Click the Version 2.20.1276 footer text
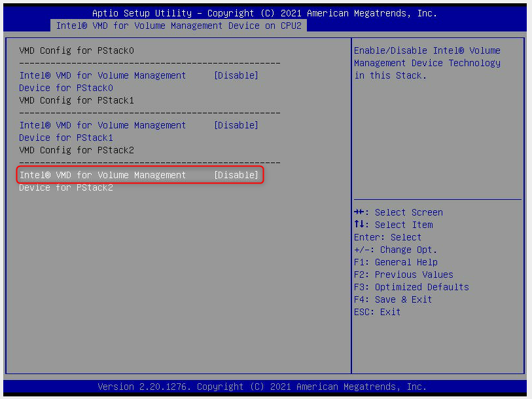 click(x=262, y=387)
